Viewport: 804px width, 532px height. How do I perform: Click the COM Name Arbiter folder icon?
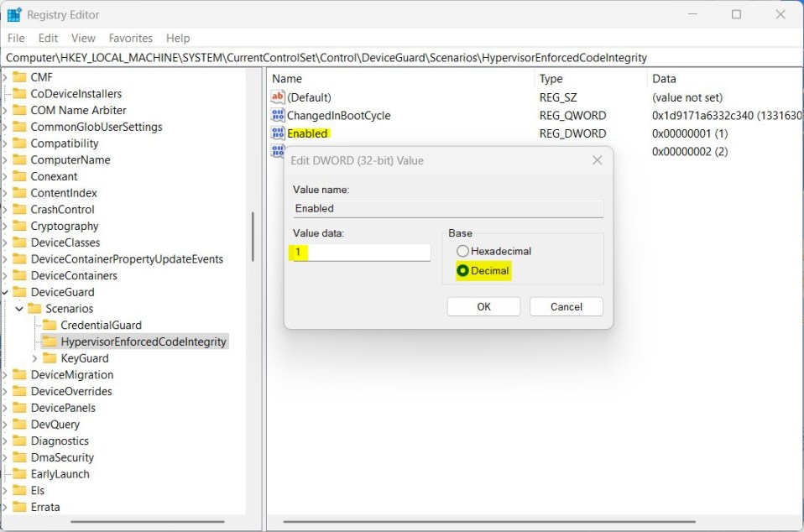tap(19, 110)
